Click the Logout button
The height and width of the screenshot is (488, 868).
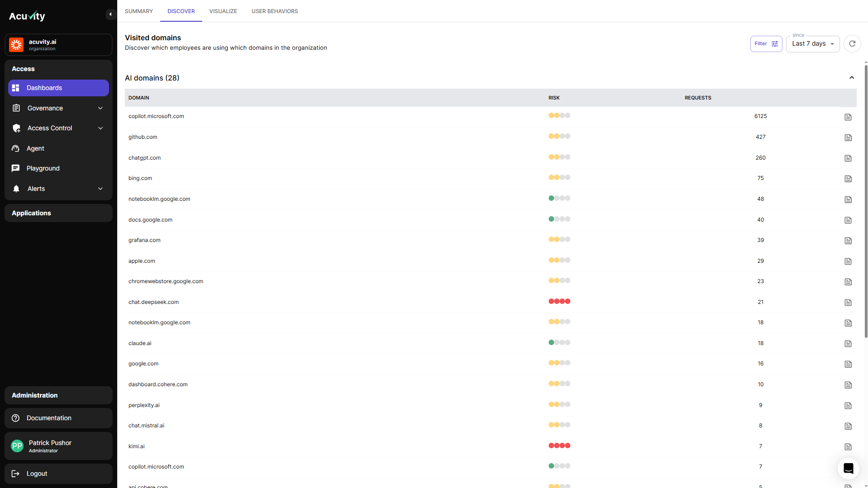click(58, 474)
